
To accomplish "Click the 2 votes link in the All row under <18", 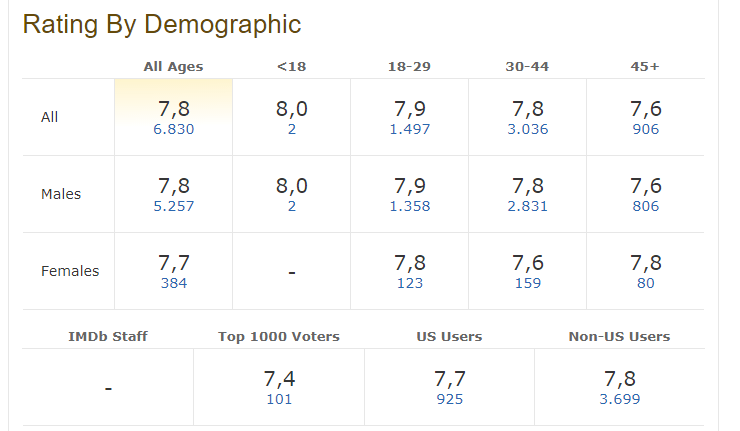I will (292, 129).
